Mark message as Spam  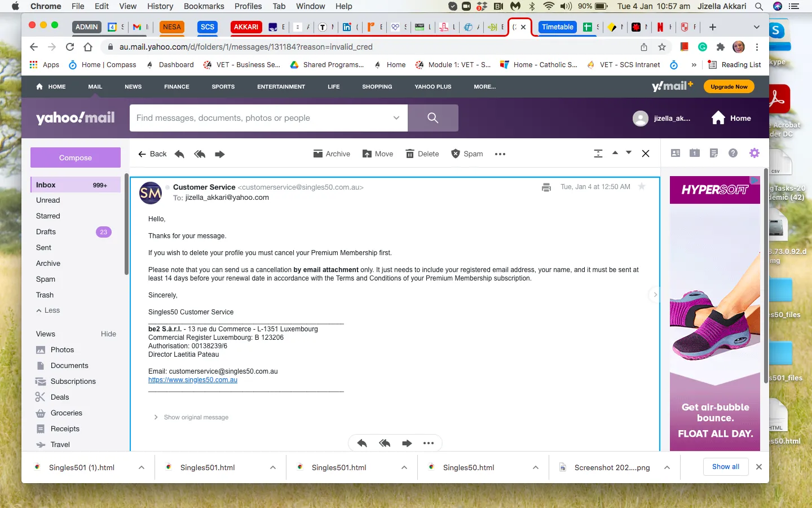coord(467,154)
